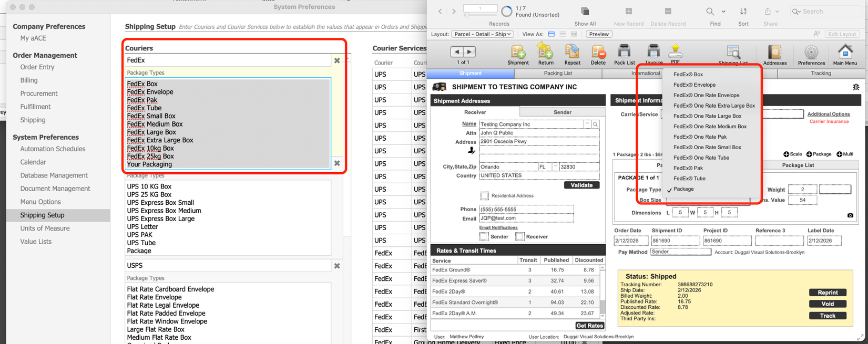Switch to the Sender address tab
Image resolution: width=868 pixels, height=344 pixels.
tap(562, 112)
